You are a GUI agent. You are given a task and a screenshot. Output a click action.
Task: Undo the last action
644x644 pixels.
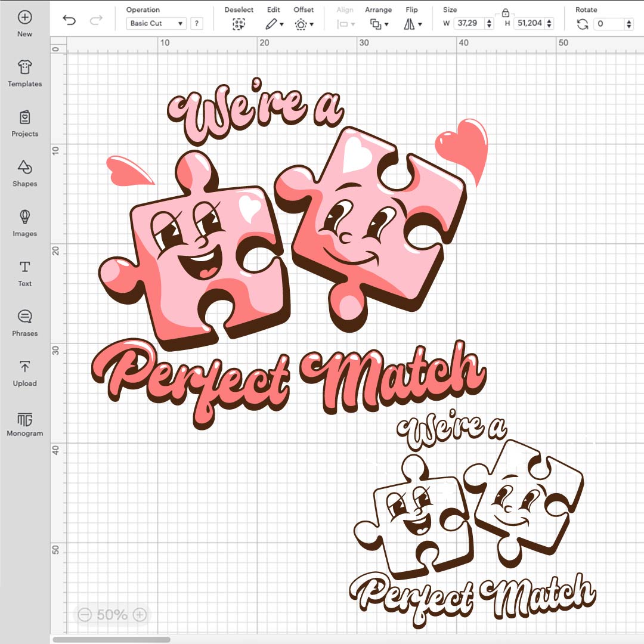pyautogui.click(x=69, y=20)
